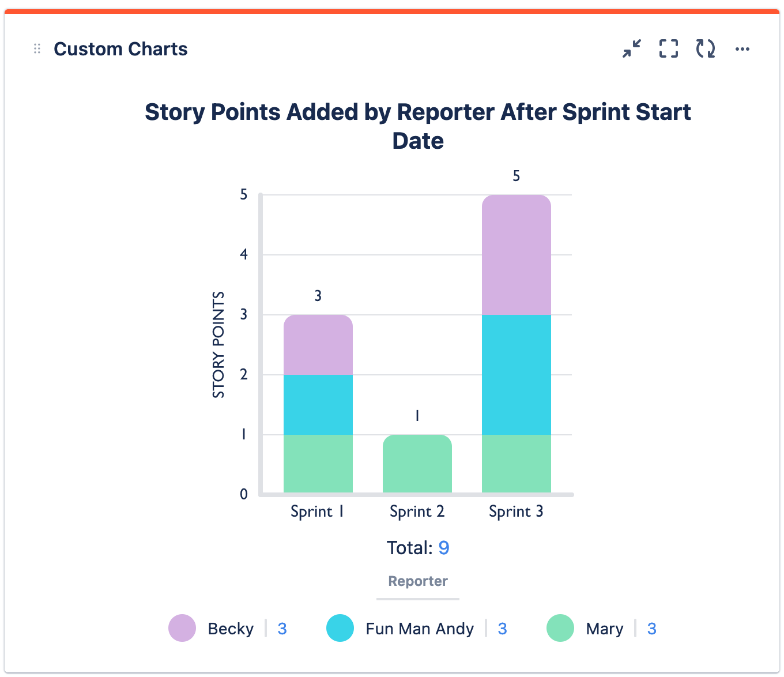Screen dimensions: 784x677
Task: Click the Sprint 1 axis label
Action: click(x=317, y=511)
